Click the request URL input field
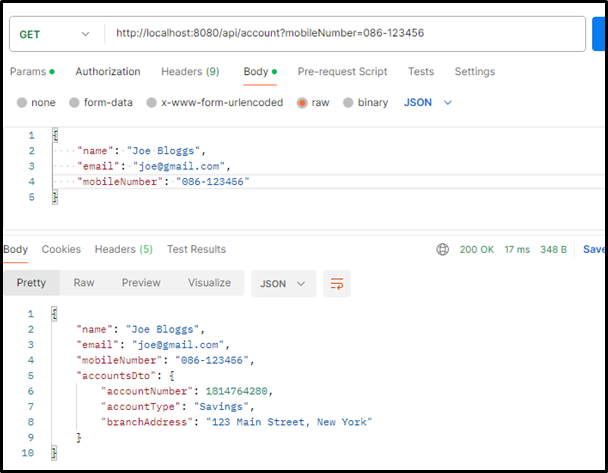Screen dimensions: 608x473 340,33
